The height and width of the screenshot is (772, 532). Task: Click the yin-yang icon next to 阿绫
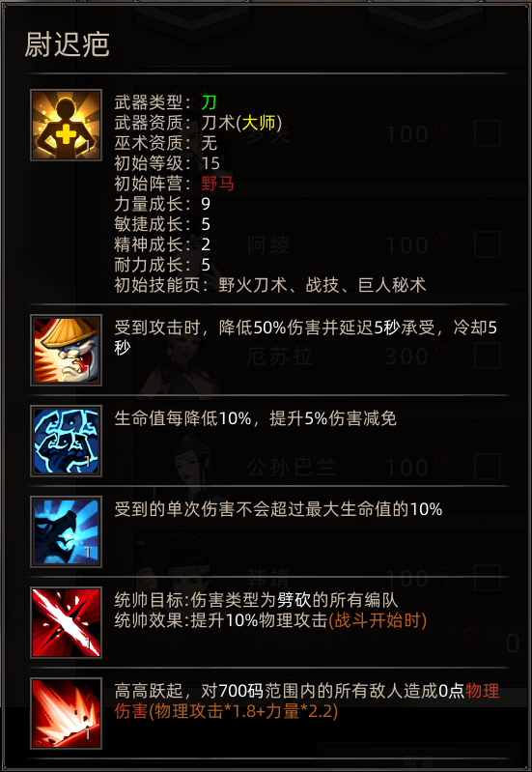point(445,244)
